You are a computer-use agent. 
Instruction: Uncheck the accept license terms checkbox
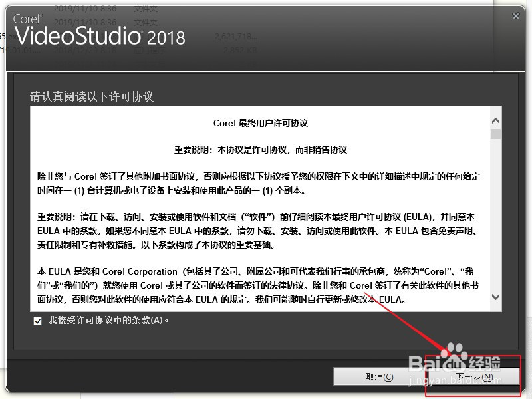(38, 321)
